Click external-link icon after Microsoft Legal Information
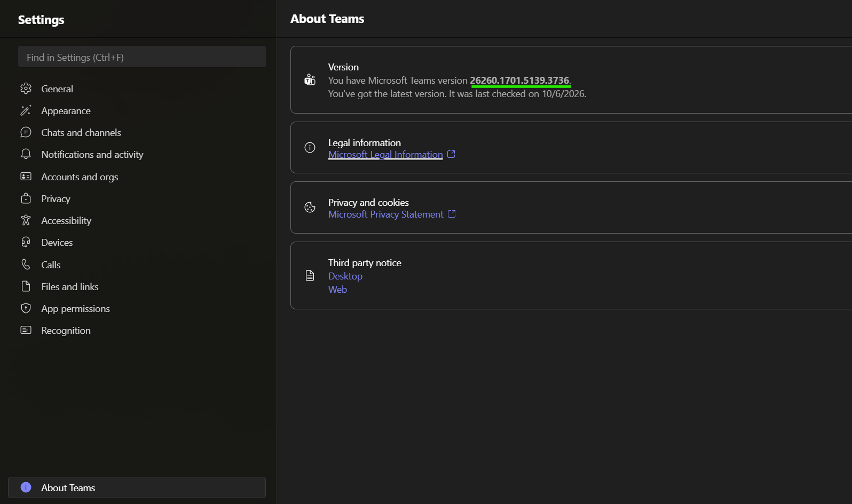This screenshot has width=852, height=504. click(x=451, y=154)
